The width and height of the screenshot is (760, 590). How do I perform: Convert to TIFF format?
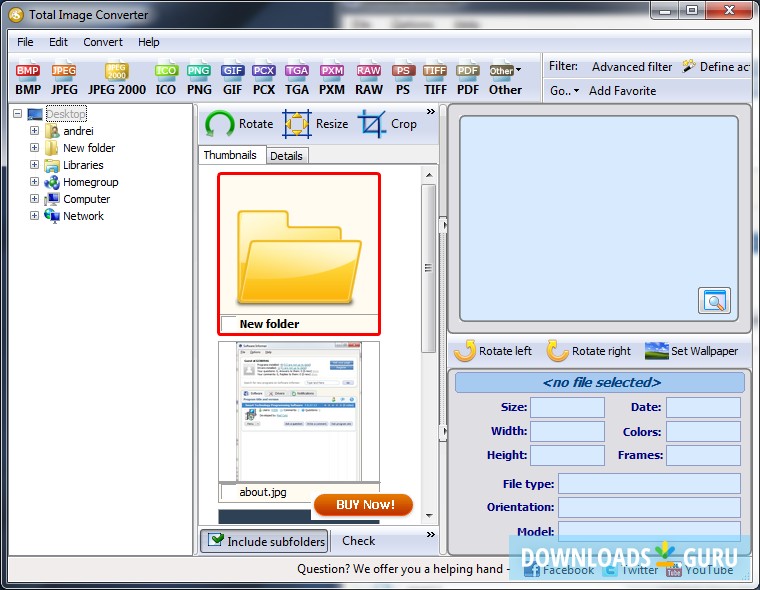435,79
